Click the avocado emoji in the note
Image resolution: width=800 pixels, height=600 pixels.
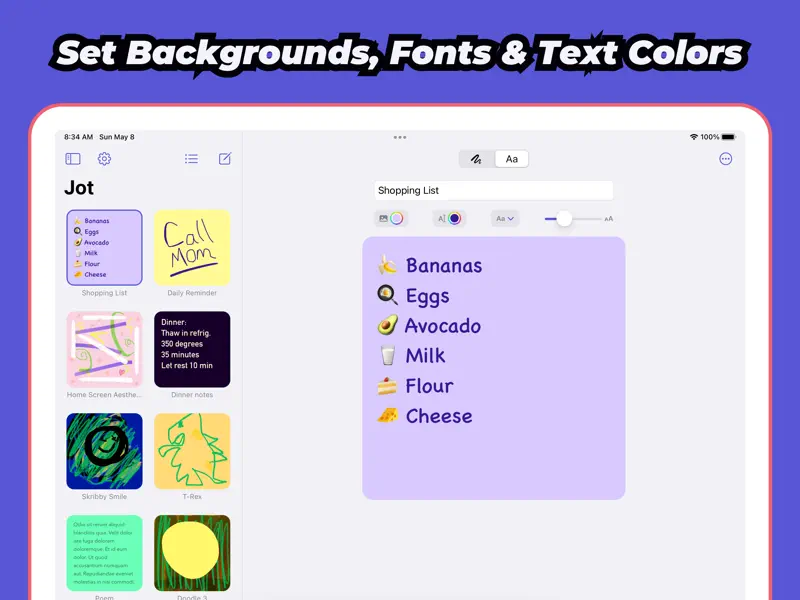387,326
